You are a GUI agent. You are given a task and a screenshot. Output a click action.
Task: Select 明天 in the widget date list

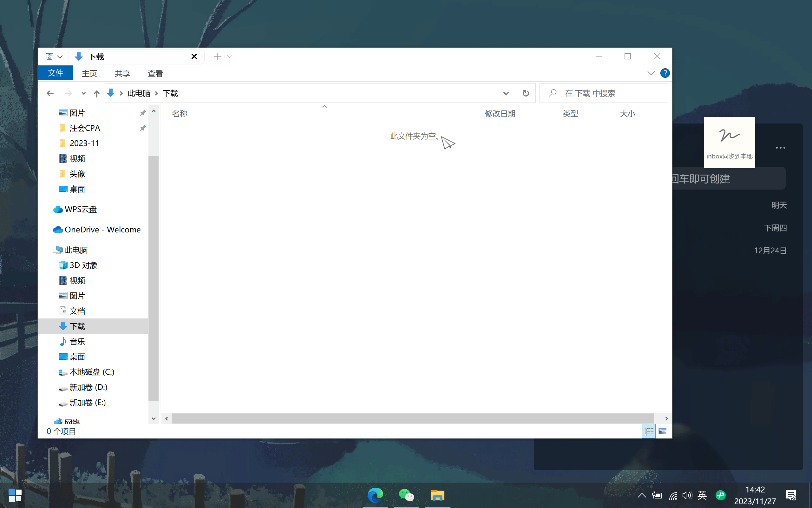coord(779,205)
